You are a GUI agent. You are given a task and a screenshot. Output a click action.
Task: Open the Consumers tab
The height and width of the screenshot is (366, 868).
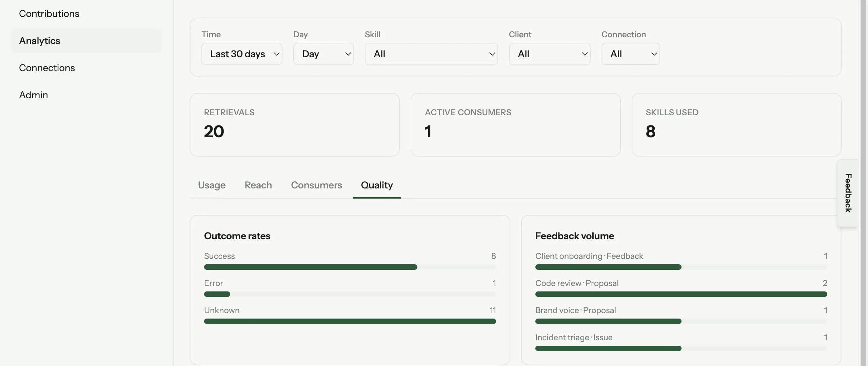316,185
